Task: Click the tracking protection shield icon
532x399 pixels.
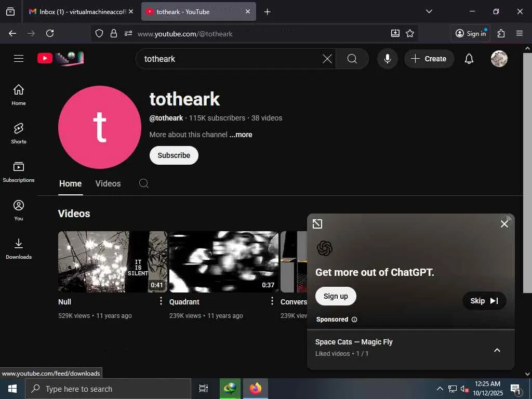Action: click(99, 33)
